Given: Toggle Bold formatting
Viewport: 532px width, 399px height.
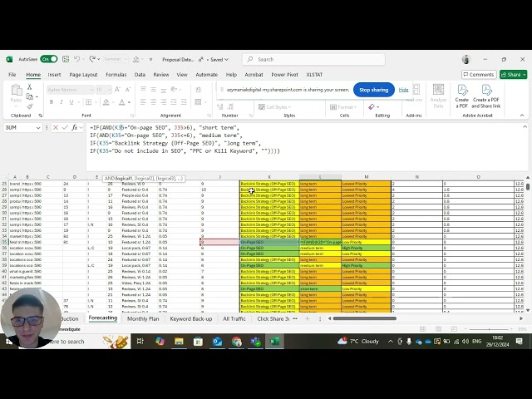Looking at the screenshot, I should point(52,102).
